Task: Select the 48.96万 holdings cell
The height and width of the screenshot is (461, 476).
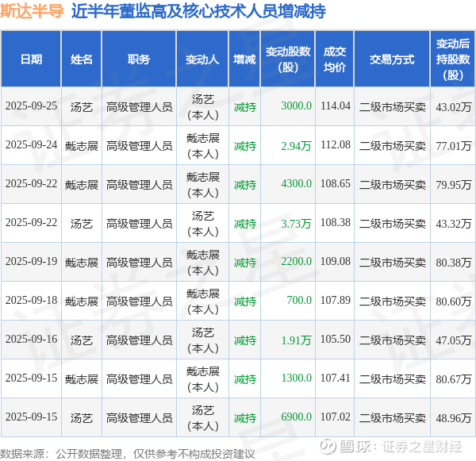Action: coord(454,418)
